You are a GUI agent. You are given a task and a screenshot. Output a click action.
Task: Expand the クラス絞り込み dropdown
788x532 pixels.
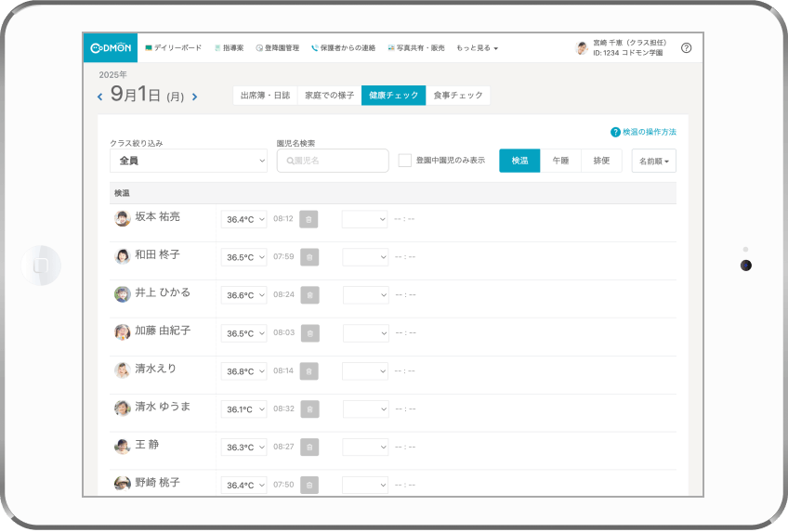[x=189, y=161]
